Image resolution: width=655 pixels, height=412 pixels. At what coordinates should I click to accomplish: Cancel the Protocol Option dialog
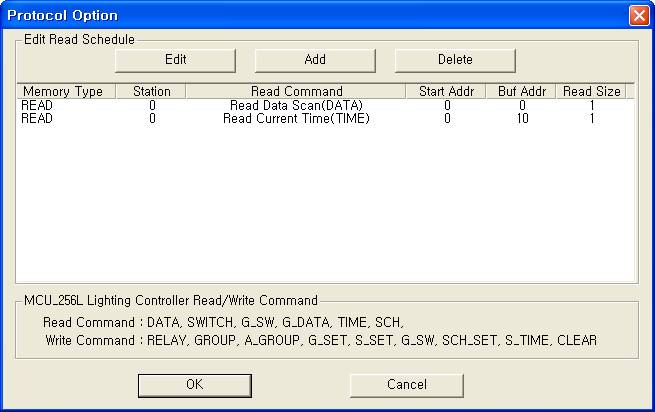[406, 384]
